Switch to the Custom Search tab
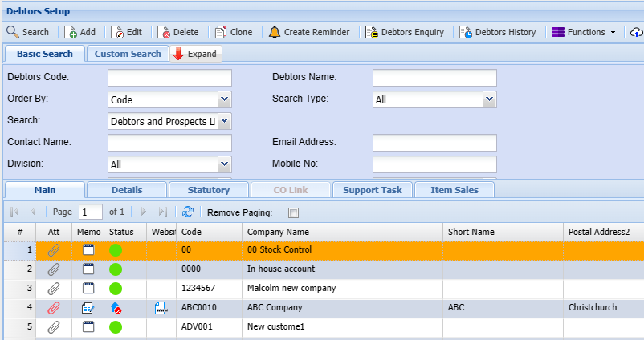This screenshot has width=644, height=340. click(124, 54)
